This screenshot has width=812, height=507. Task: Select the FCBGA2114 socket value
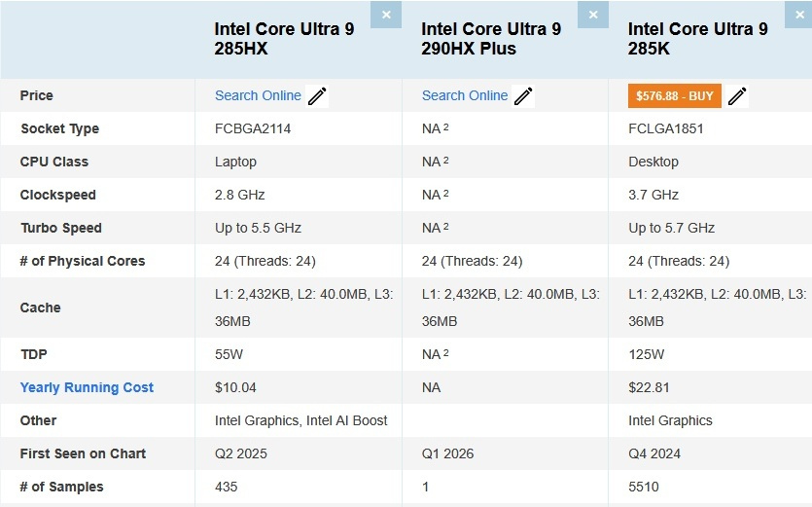tap(253, 128)
